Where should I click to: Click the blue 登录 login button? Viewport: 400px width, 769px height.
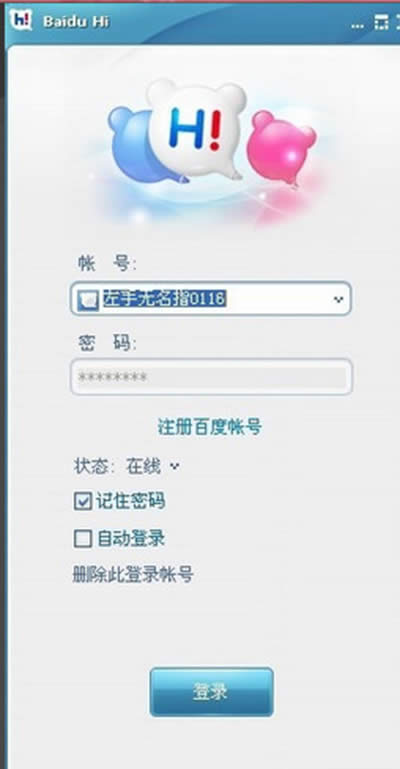click(211, 692)
